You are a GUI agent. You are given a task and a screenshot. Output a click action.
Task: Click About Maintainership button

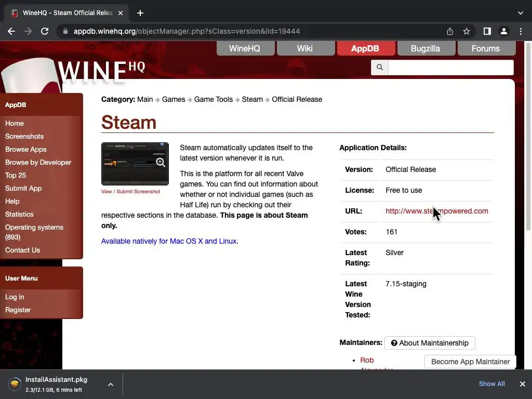click(x=430, y=343)
